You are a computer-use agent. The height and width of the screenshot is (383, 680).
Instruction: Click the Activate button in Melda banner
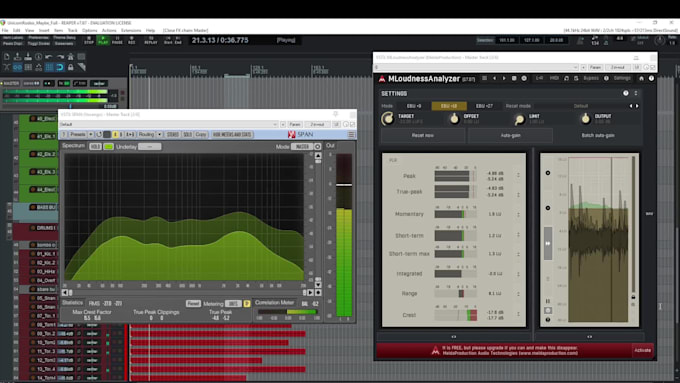pyautogui.click(x=642, y=350)
